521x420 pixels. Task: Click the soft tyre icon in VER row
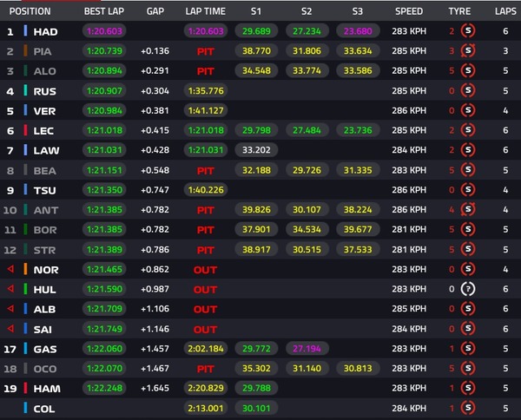(468, 110)
